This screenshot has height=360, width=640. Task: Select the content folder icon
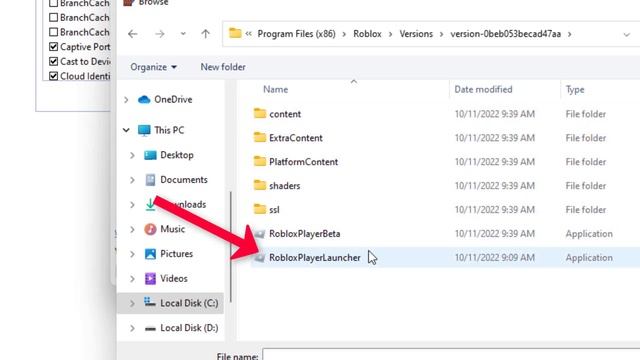tap(260, 113)
